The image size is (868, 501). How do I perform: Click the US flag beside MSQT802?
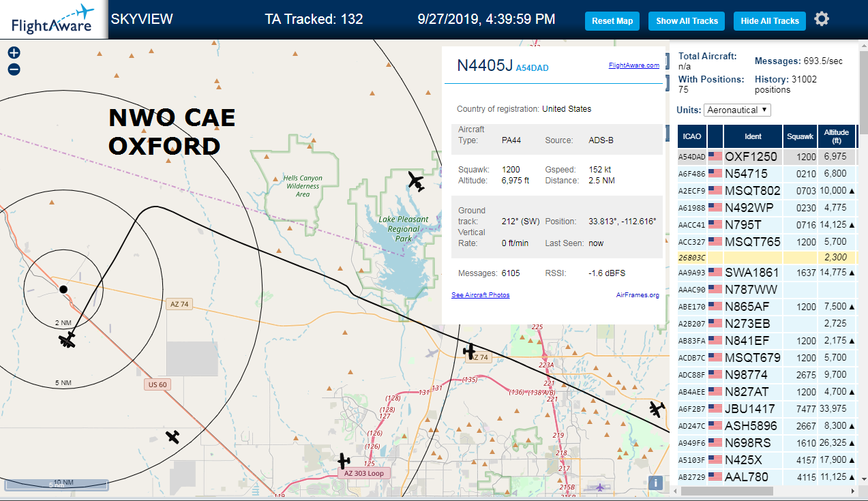(715, 190)
